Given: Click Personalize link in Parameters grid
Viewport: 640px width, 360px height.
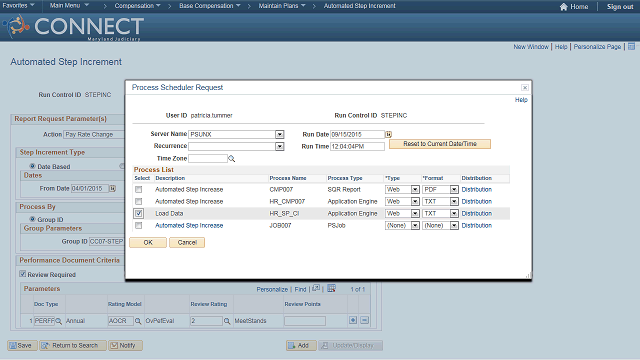Looking at the screenshot, I should tap(272, 289).
